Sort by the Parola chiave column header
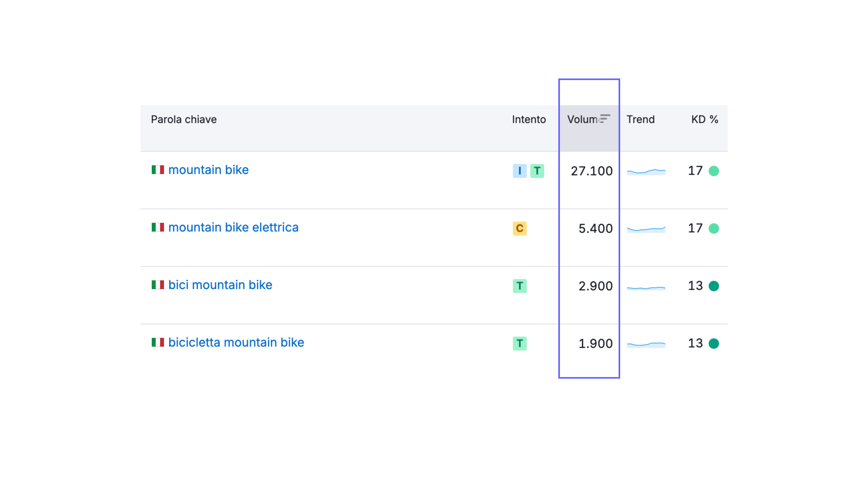The width and height of the screenshot is (868, 482). 184,119
